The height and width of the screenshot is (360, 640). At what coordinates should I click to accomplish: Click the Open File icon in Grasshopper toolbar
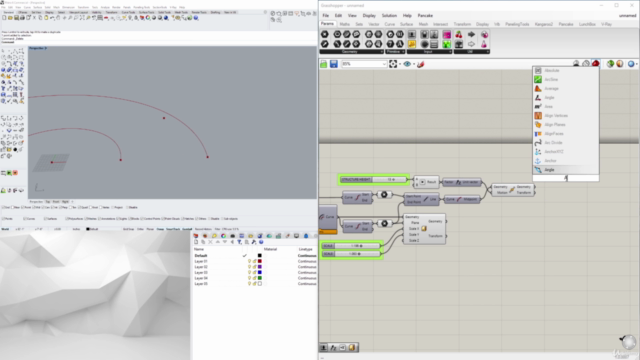324,64
